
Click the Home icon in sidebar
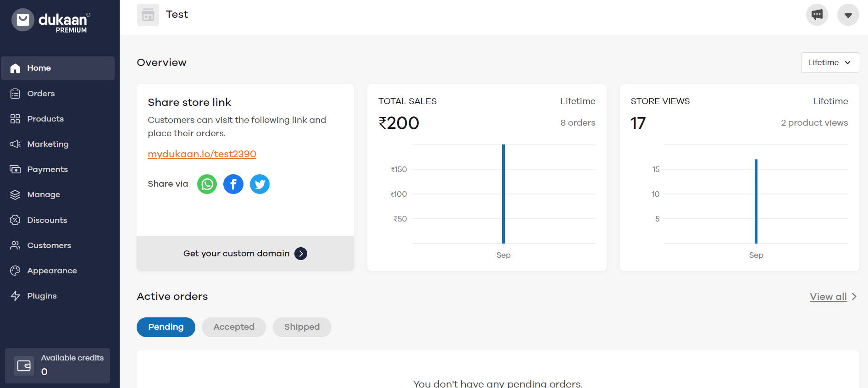(x=15, y=68)
